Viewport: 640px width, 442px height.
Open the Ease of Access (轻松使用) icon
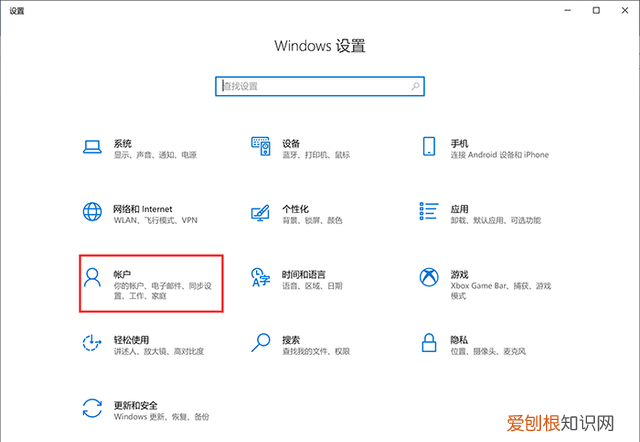click(x=91, y=343)
